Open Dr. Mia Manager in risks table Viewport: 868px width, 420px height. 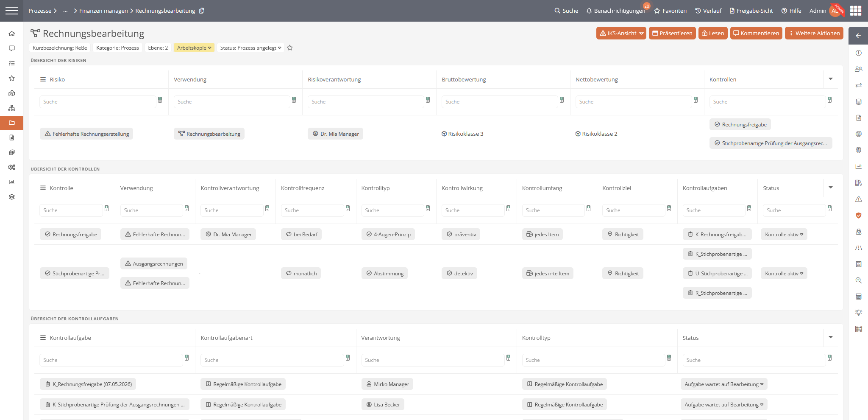[x=335, y=134]
